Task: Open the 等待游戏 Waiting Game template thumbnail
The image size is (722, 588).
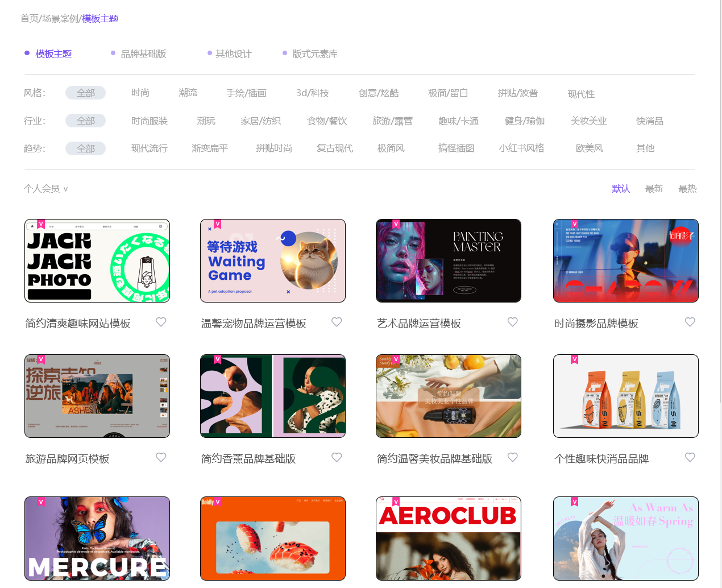Action: tap(273, 260)
